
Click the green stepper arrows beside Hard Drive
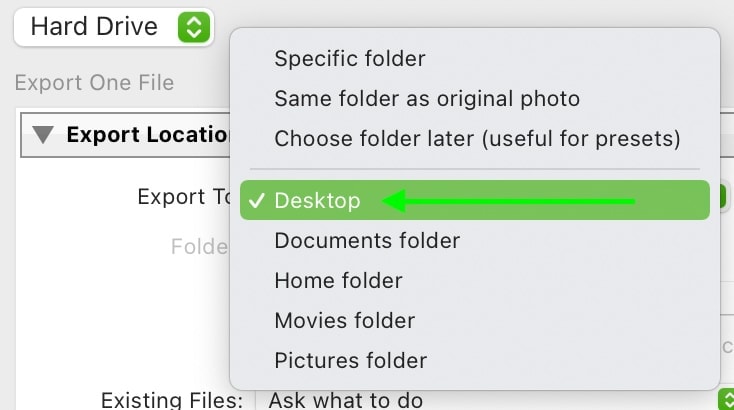click(194, 27)
